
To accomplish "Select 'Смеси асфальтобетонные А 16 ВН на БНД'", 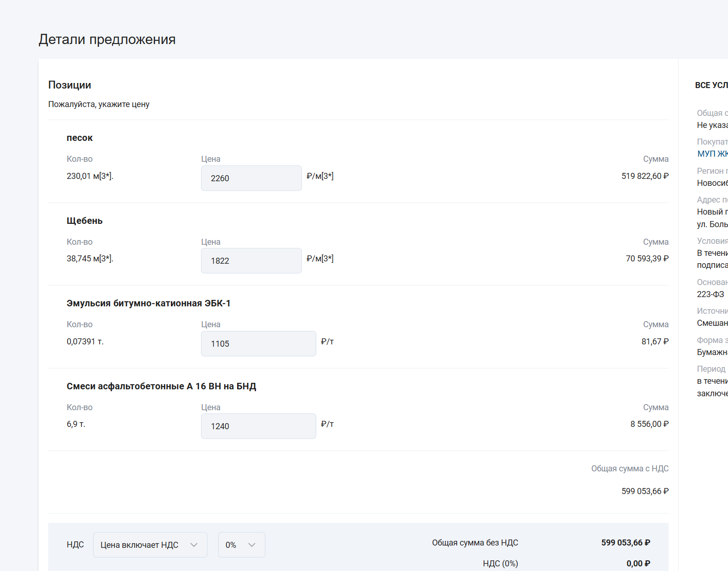I will (161, 386).
